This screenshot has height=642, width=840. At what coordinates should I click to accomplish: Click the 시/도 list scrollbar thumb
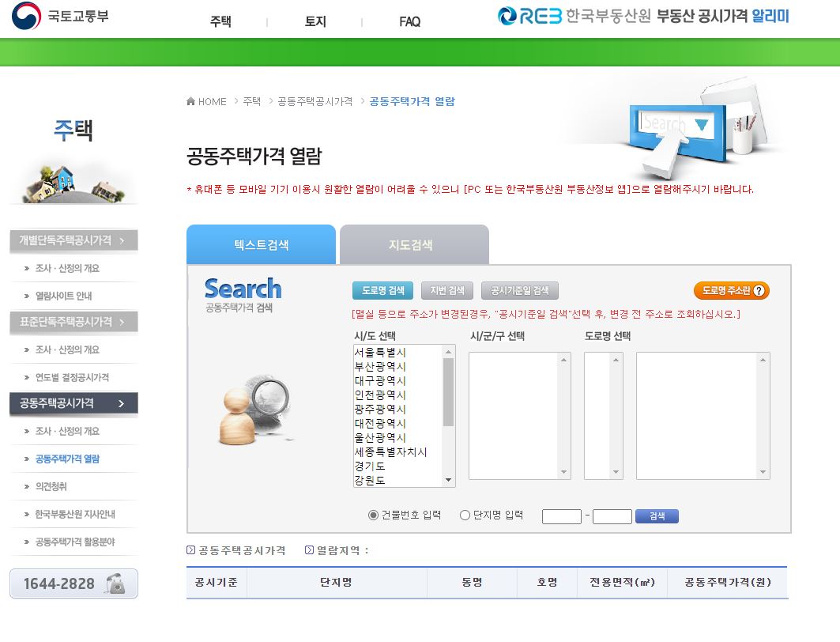(449, 391)
